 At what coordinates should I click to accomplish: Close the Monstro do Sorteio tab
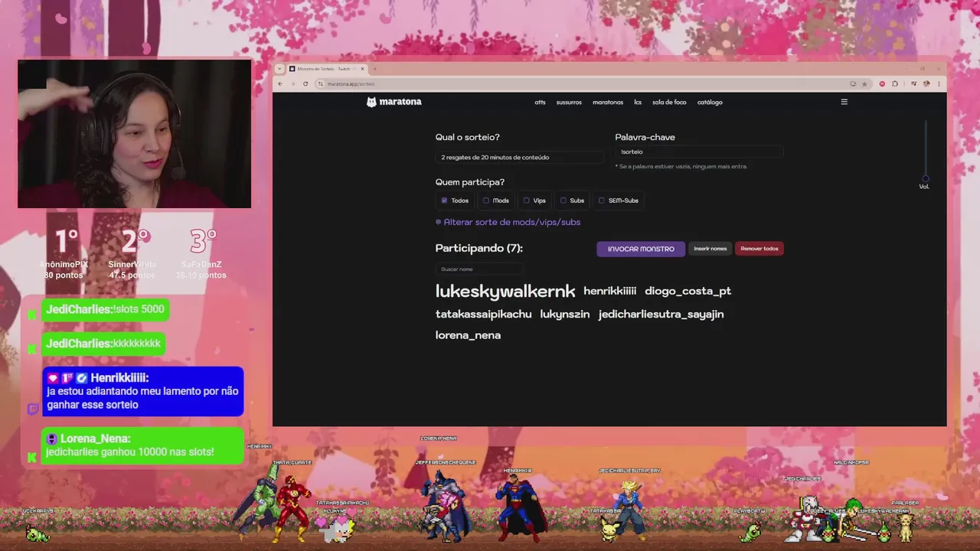362,69
